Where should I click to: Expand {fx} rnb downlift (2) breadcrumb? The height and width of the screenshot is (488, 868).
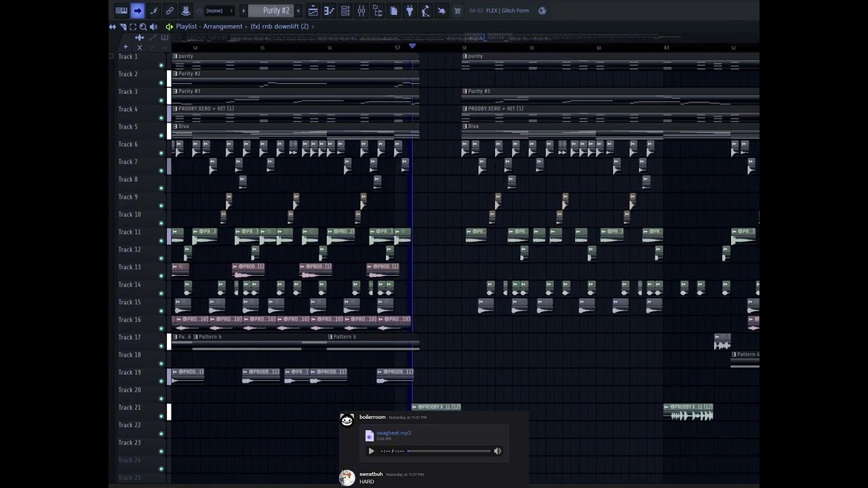click(x=279, y=26)
